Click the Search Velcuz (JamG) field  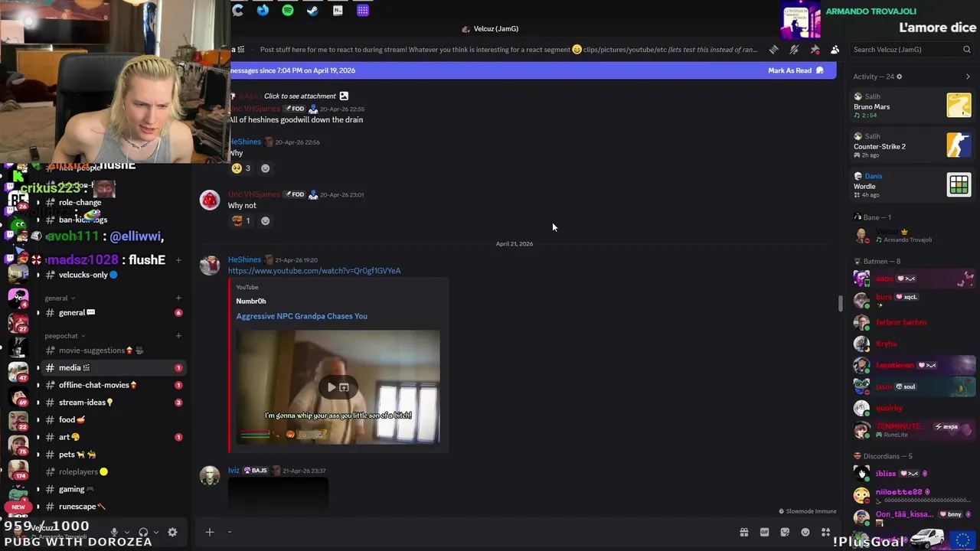pyautogui.click(x=911, y=50)
